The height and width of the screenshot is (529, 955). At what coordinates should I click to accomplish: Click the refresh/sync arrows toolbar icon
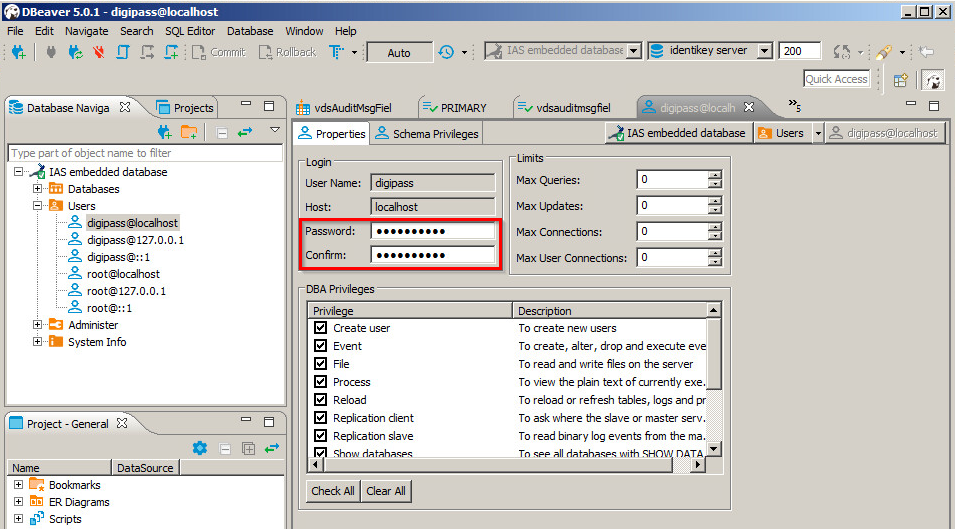[x=842, y=52]
